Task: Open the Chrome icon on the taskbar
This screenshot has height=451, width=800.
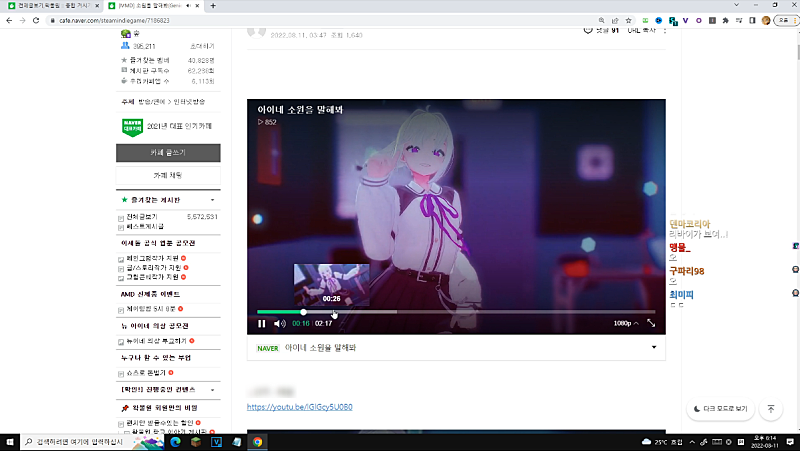Action: 258,442
